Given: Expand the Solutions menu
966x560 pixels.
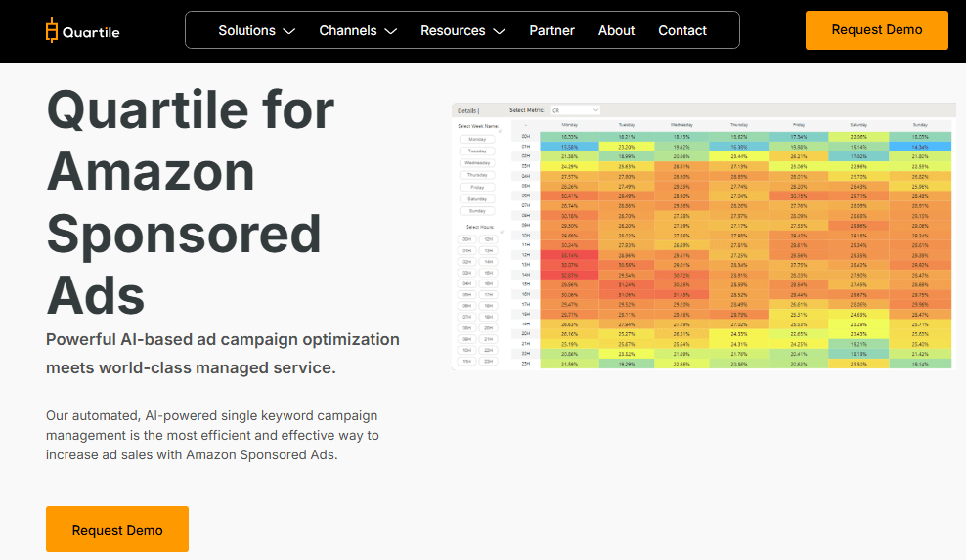Looking at the screenshot, I should tap(246, 31).
